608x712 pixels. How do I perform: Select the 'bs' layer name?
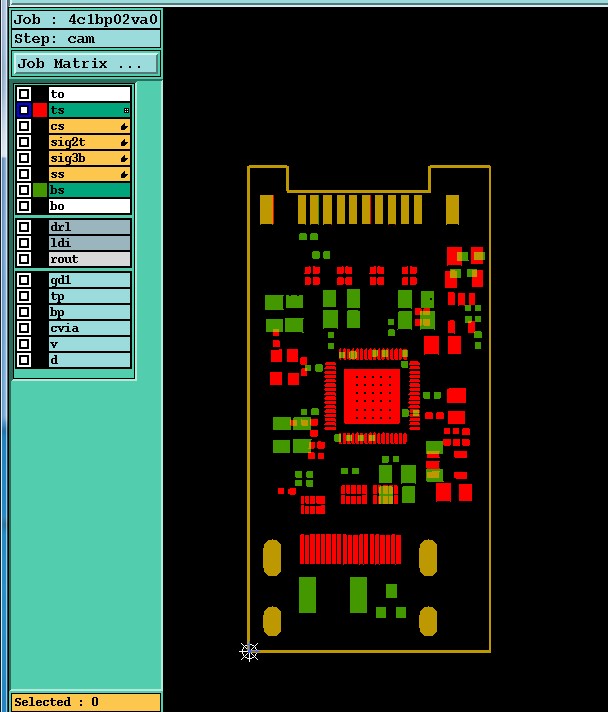click(89, 190)
